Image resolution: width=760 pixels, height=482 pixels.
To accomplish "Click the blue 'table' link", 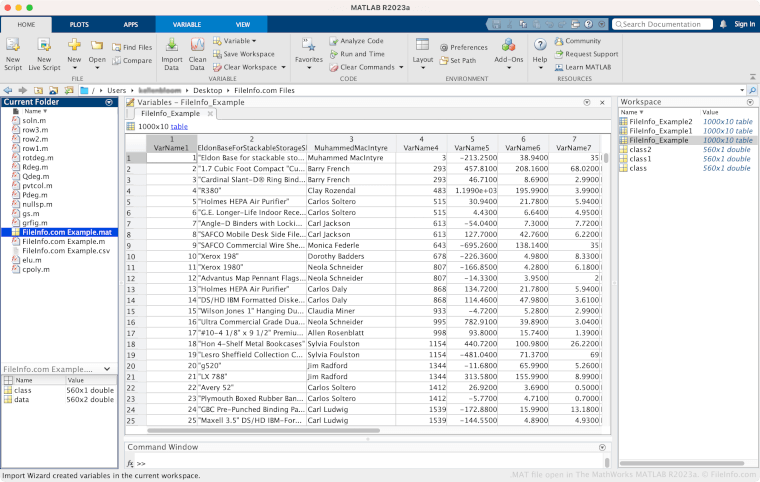I will [x=178, y=127].
